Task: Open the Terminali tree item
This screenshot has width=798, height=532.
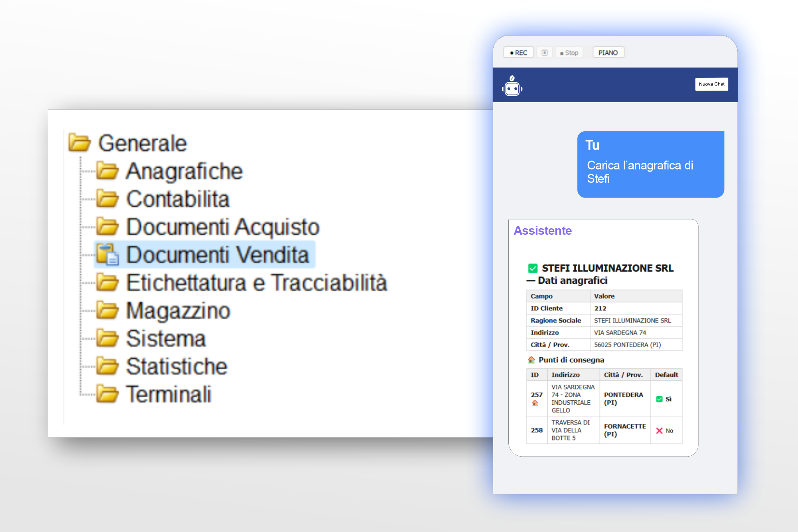Action: (x=169, y=395)
